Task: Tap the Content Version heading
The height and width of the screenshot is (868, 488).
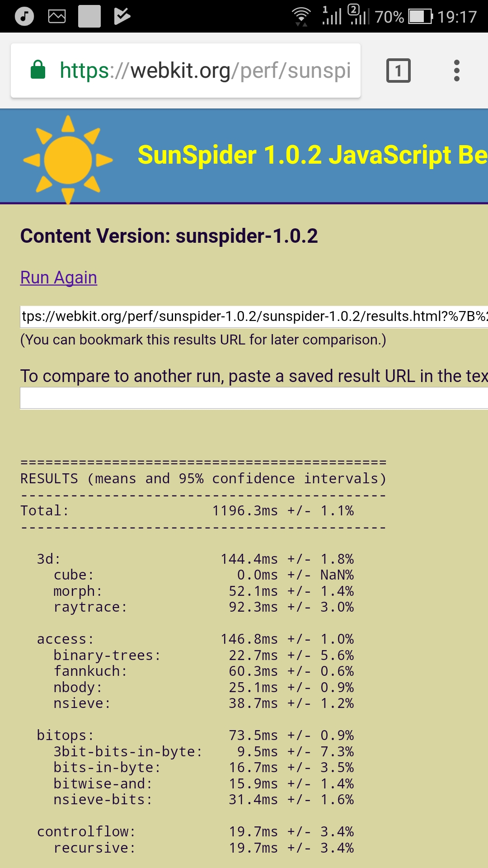Action: click(169, 236)
